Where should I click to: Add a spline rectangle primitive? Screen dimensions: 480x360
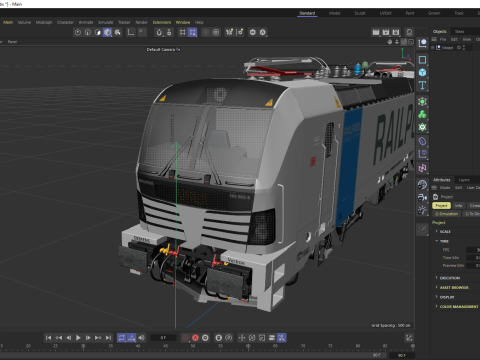tap(422, 60)
